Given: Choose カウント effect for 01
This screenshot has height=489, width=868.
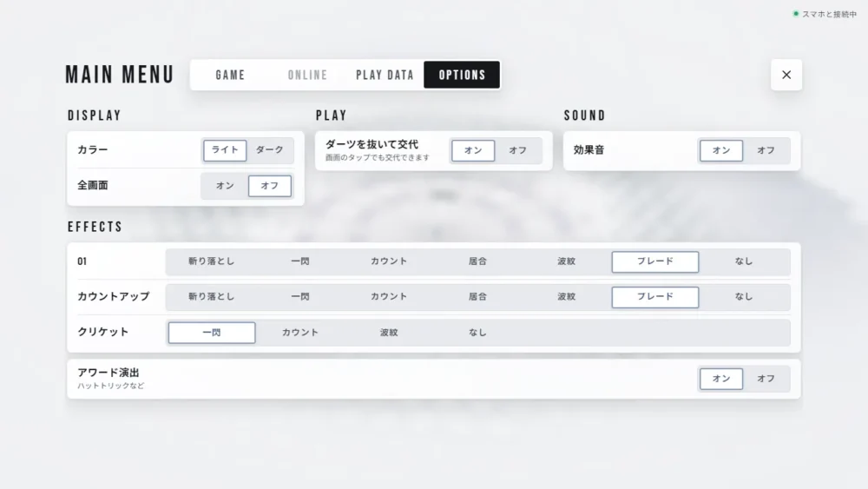Looking at the screenshot, I should coord(389,261).
